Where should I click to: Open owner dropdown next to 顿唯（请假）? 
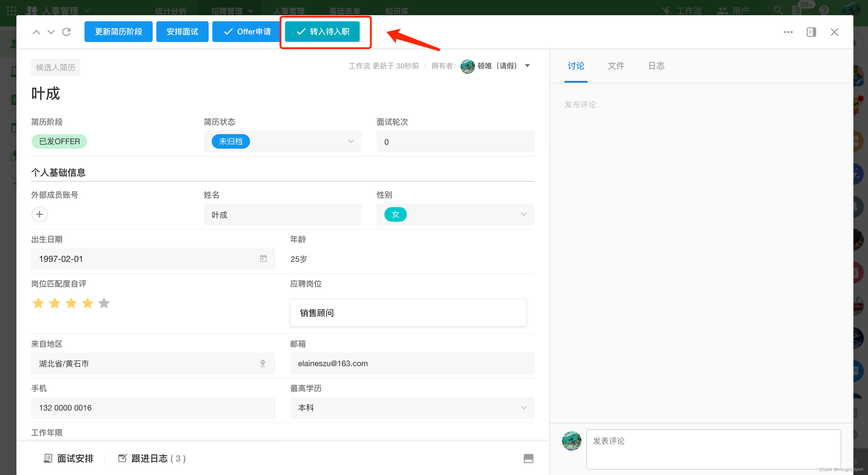pyautogui.click(x=527, y=66)
